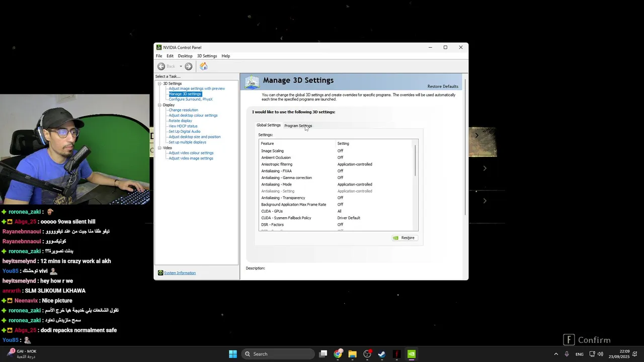
Task: Select the Antialiasing - Mode feature row
Action: (x=337, y=185)
